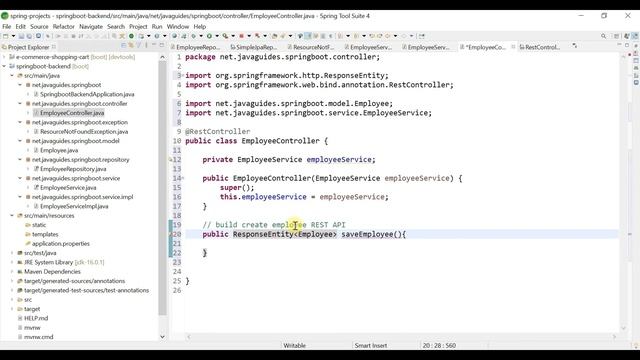The image size is (640, 360).
Task: Click the search magnifier icon at toolbar right
Action: (603, 36)
